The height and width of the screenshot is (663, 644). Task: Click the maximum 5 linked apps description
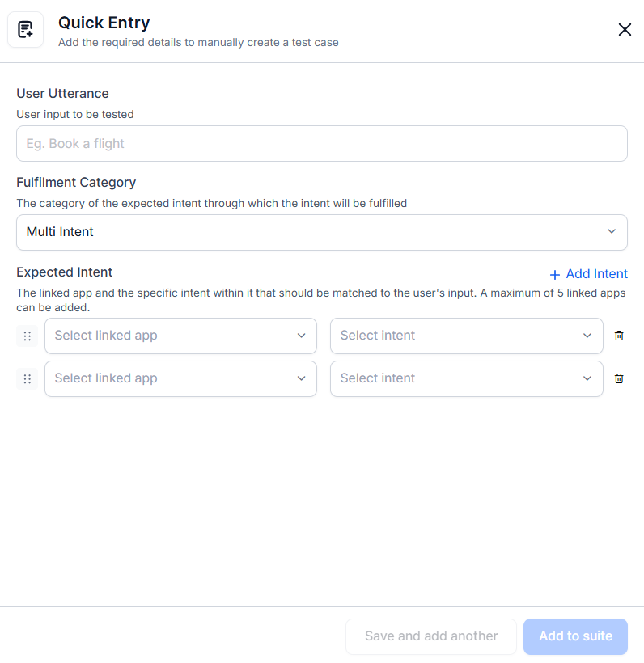tap(321, 300)
